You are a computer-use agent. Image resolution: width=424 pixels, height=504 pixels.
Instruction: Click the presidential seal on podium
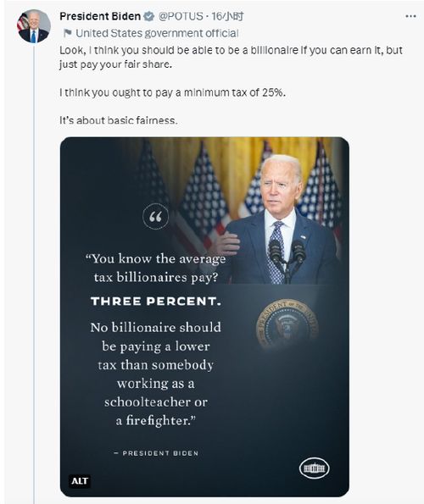(287, 324)
